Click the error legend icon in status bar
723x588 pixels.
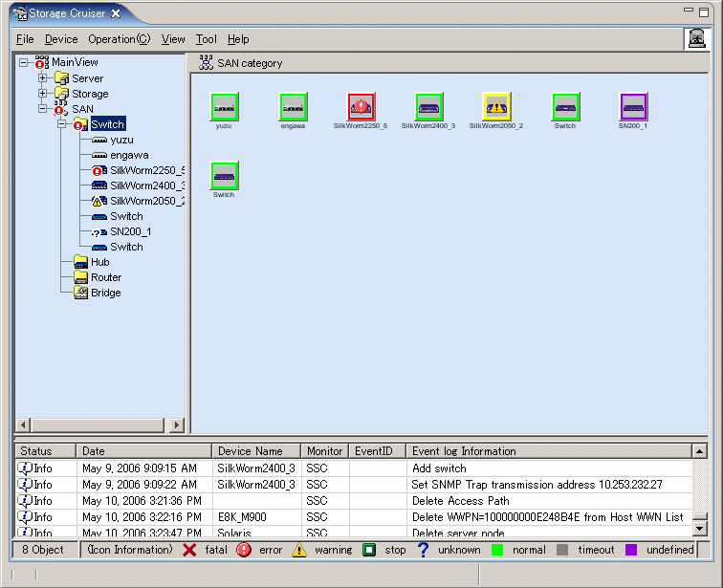(244, 550)
